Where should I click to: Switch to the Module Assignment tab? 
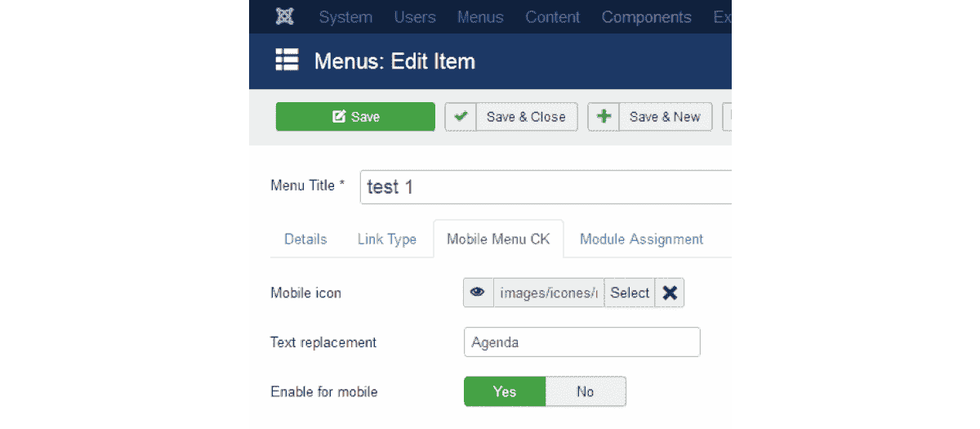(641, 239)
